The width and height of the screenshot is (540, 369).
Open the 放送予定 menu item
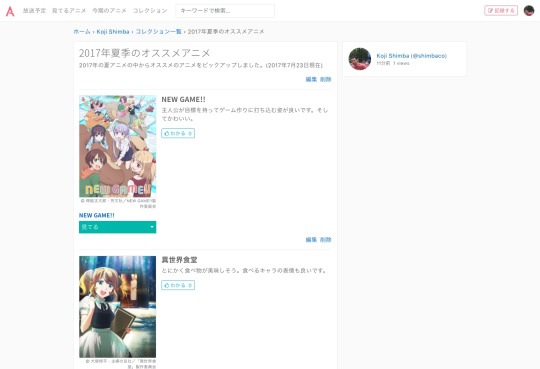(x=34, y=11)
